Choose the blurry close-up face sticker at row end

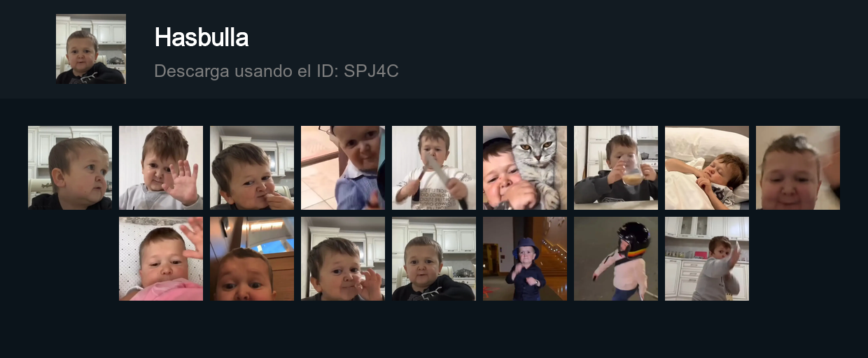[798, 168]
